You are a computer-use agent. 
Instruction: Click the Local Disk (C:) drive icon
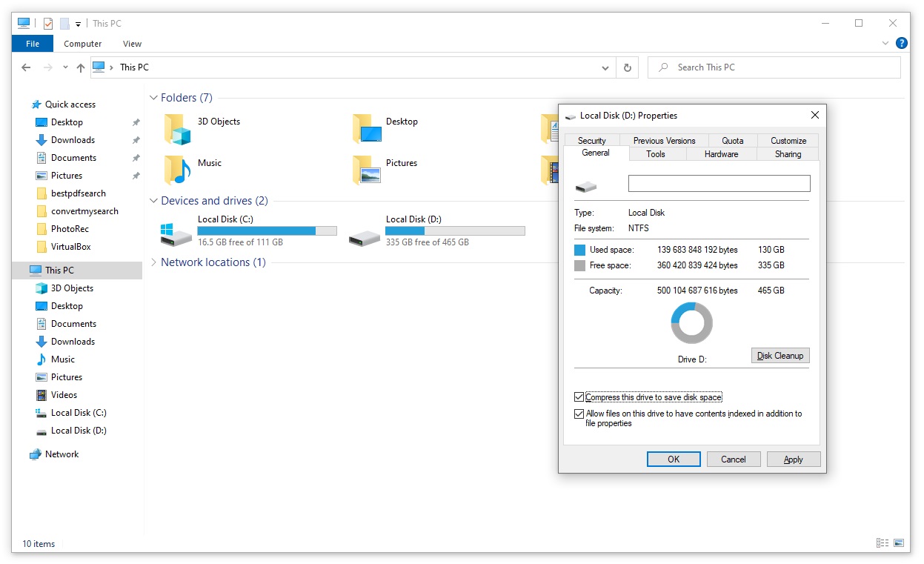click(176, 233)
